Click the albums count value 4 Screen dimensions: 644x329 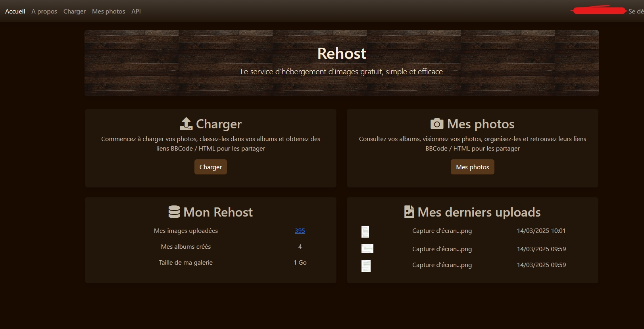300,246
